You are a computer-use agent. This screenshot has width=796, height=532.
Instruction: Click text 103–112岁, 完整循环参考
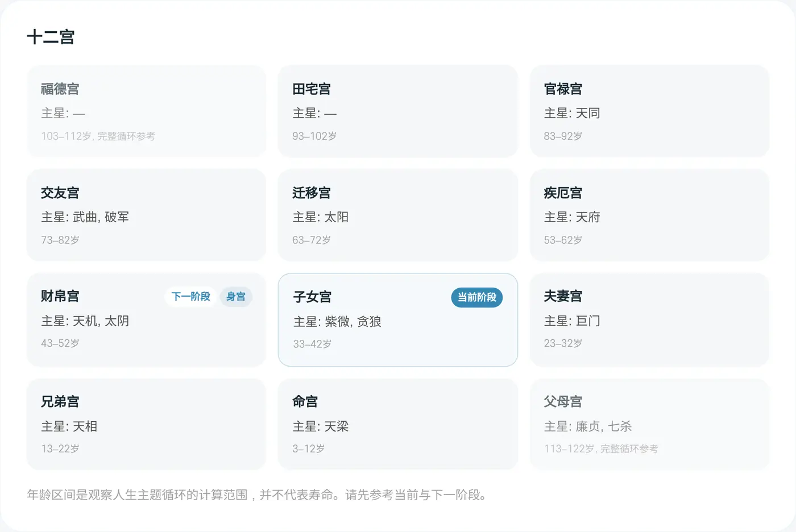[x=98, y=136]
